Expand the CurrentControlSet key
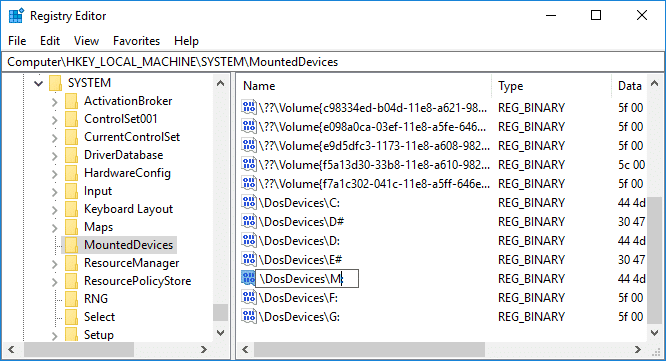Screen dimensions: 666x361 coord(54,138)
